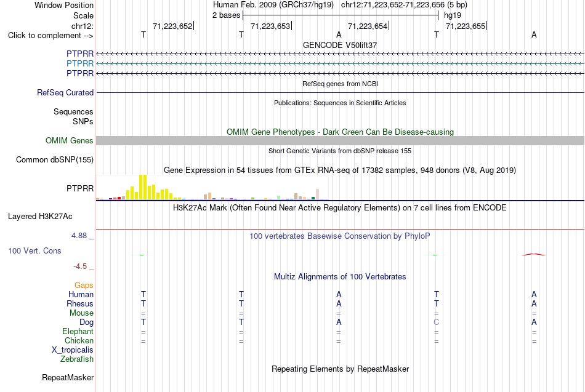Open the RefSeq Curated track label
585x392 pixels.
(x=65, y=92)
